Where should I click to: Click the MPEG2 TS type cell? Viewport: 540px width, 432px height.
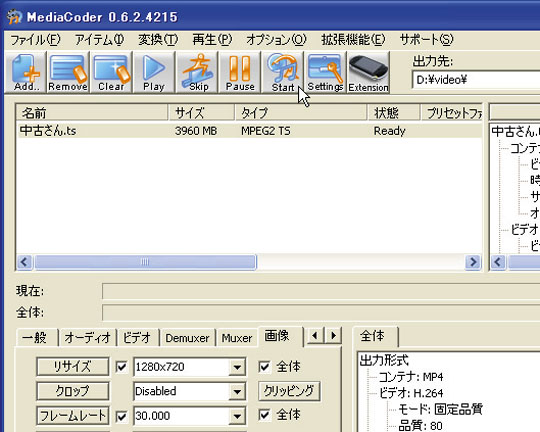tap(266, 131)
